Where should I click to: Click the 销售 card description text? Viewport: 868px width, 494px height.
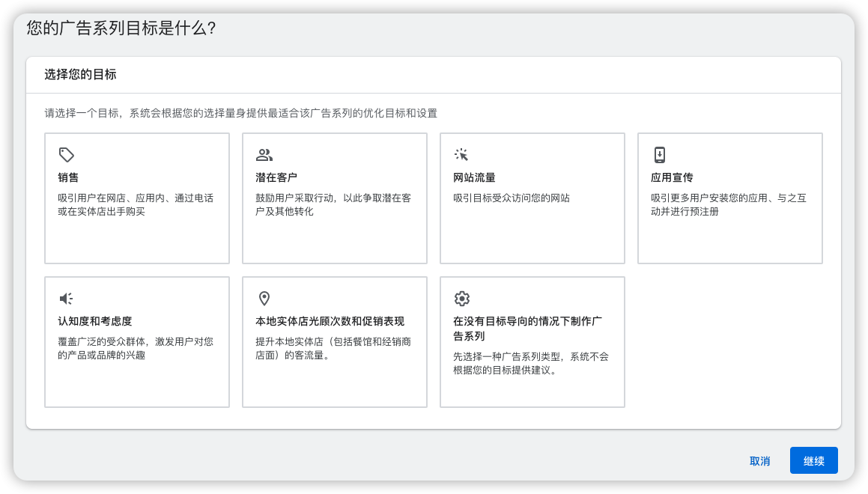136,205
